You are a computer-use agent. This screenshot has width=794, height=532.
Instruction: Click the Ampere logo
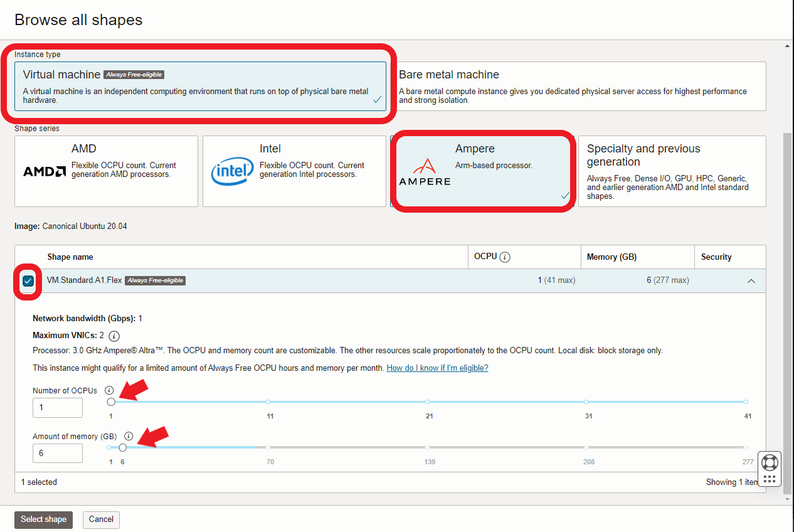(x=425, y=172)
